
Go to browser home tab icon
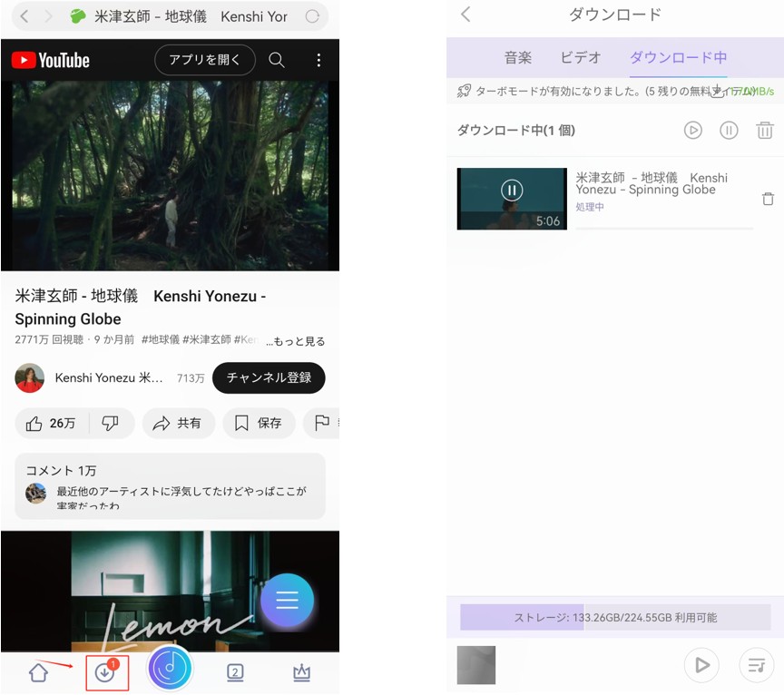38,673
